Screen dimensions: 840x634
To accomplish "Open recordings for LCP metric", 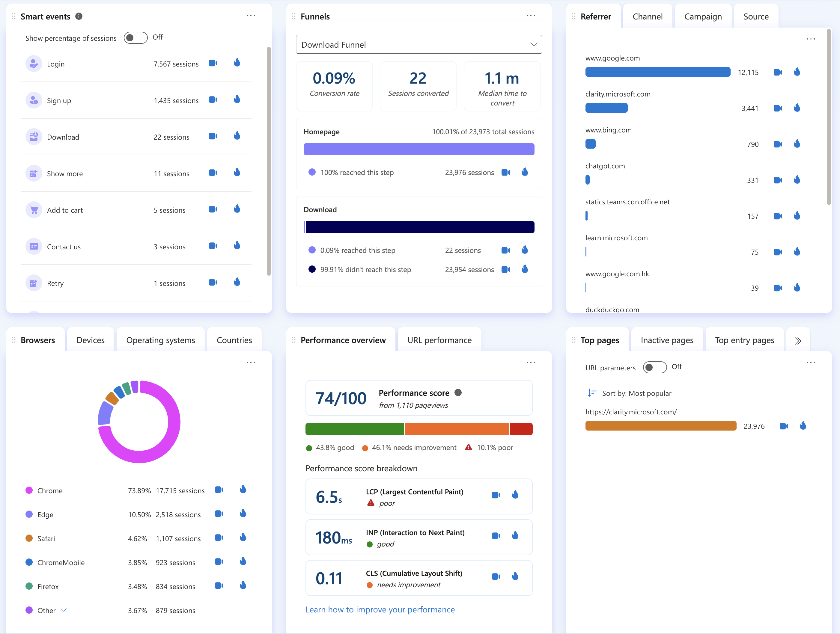I will [x=496, y=495].
